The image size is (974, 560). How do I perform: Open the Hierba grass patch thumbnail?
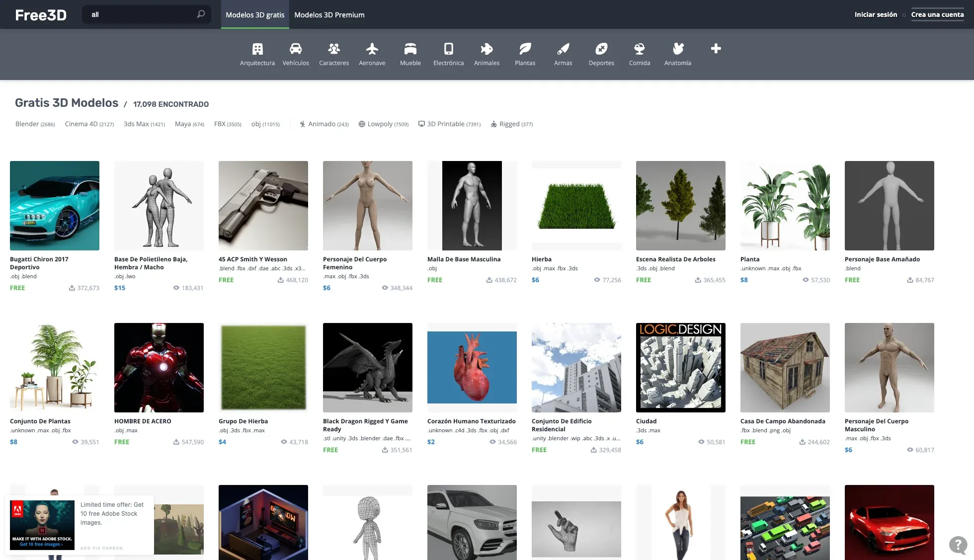click(x=576, y=206)
